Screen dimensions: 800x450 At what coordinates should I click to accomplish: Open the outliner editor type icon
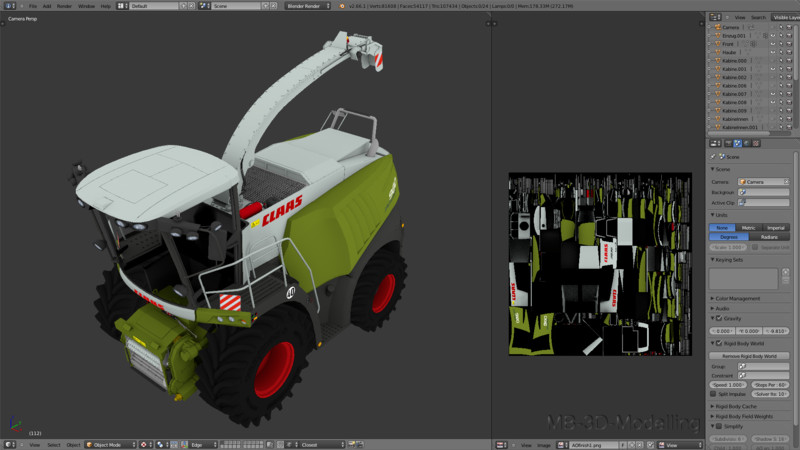coord(715,17)
